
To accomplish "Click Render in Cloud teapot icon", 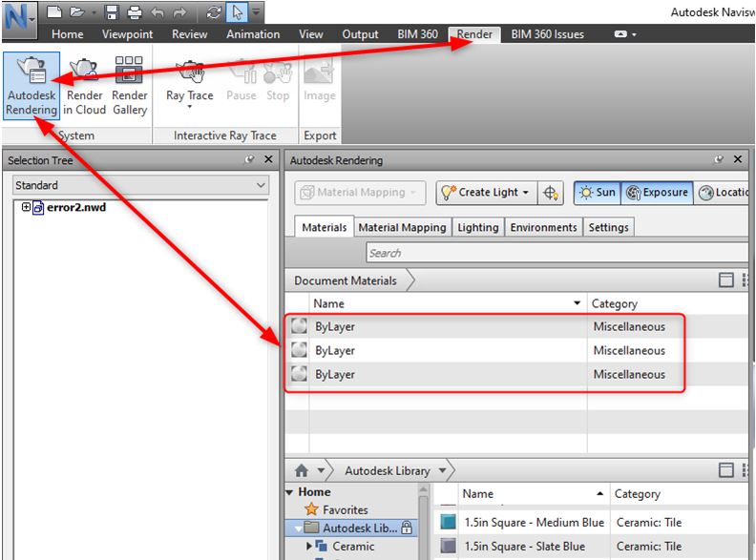I will pyautogui.click(x=83, y=69).
